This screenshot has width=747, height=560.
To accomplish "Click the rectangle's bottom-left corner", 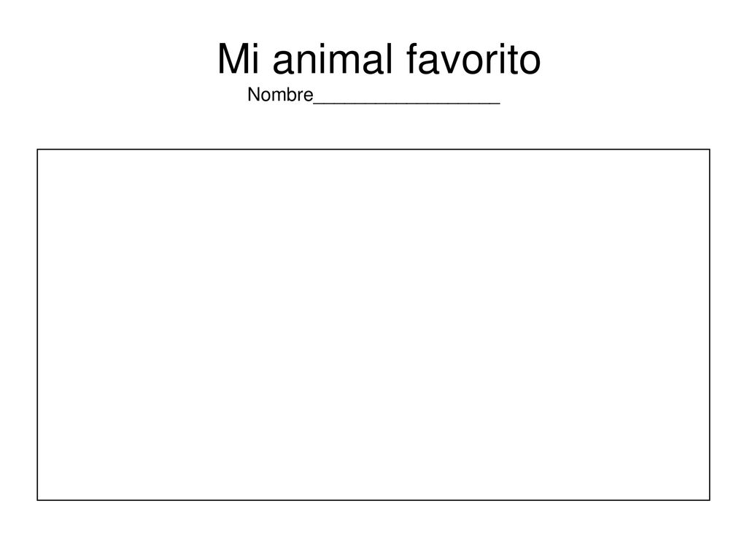I will pos(38,500).
